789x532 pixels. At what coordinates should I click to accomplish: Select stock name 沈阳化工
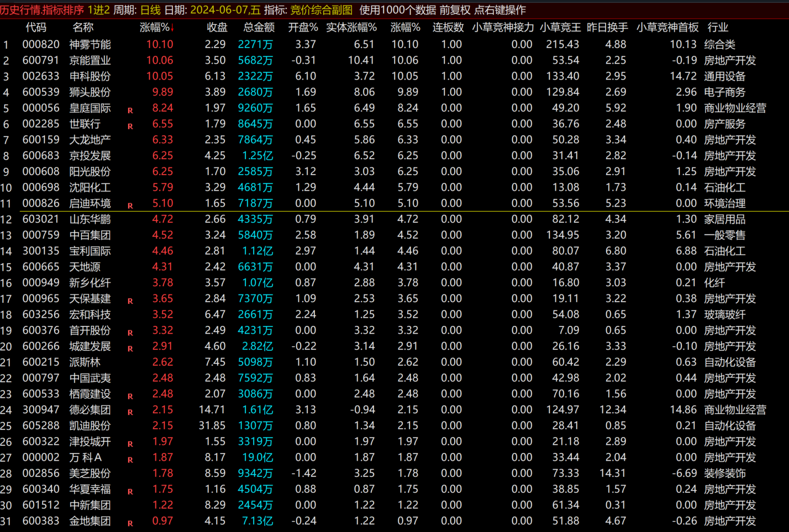[x=90, y=188]
